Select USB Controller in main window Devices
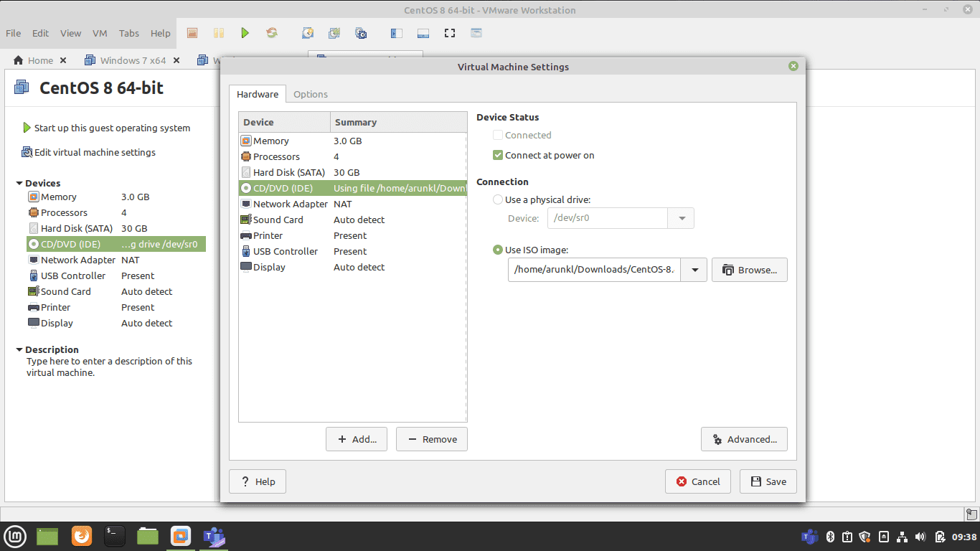The height and width of the screenshot is (551, 980). click(x=116, y=275)
